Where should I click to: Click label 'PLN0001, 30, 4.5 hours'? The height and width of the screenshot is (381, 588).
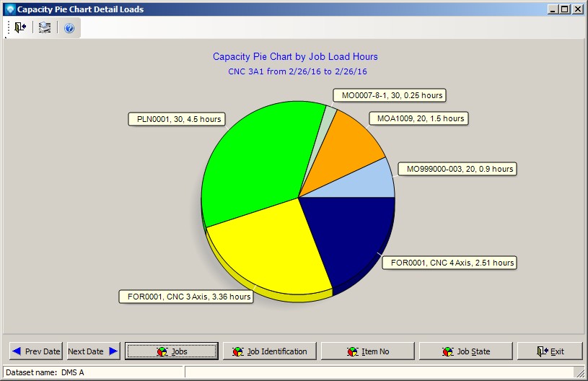177,119
